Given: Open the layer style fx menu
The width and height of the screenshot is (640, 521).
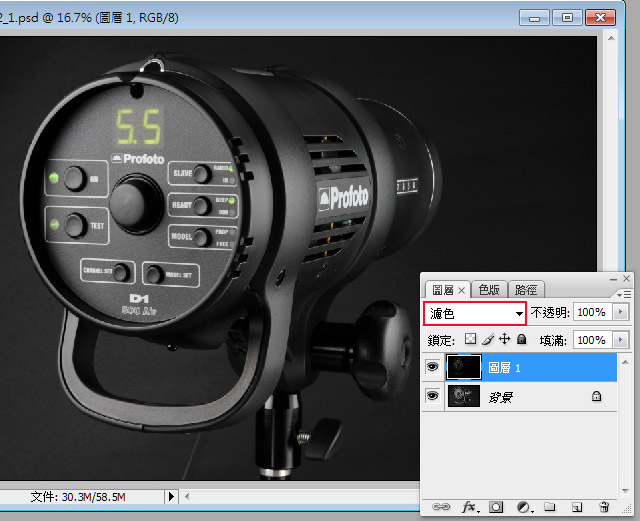Looking at the screenshot, I should pos(470,507).
